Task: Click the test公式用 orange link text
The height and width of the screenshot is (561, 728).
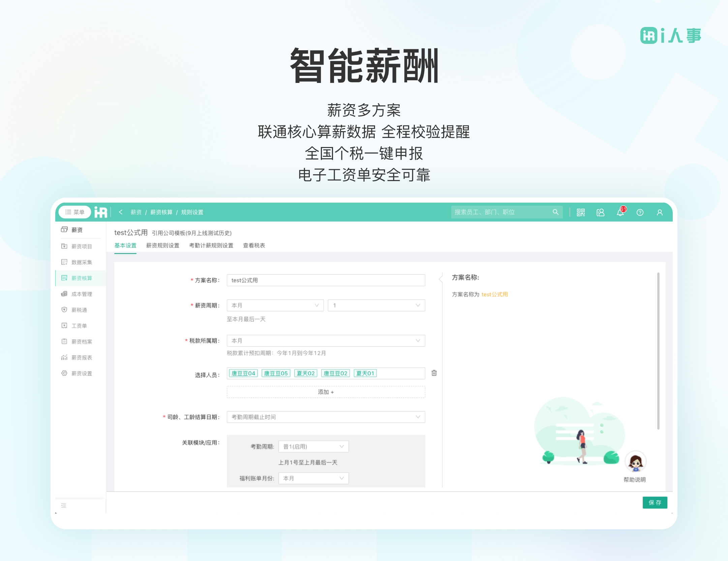Action: (494, 294)
